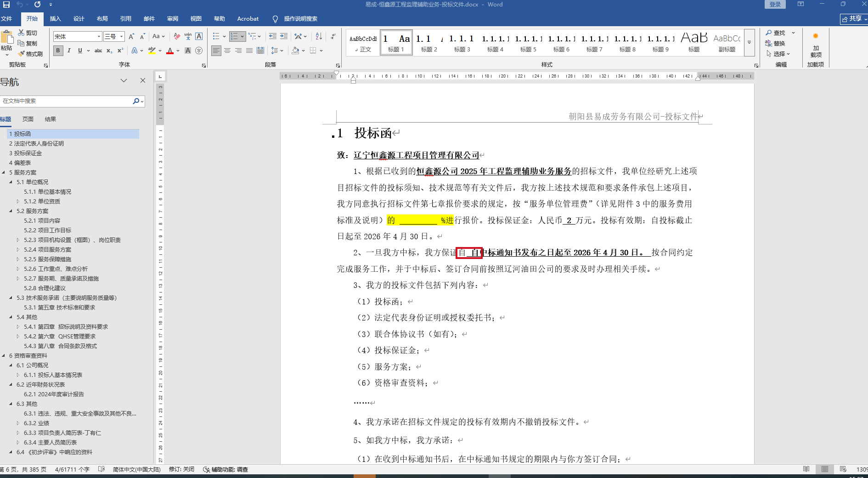Image resolution: width=868 pixels, height=478 pixels.
Task: Click the center align icon
Action: [x=227, y=51]
